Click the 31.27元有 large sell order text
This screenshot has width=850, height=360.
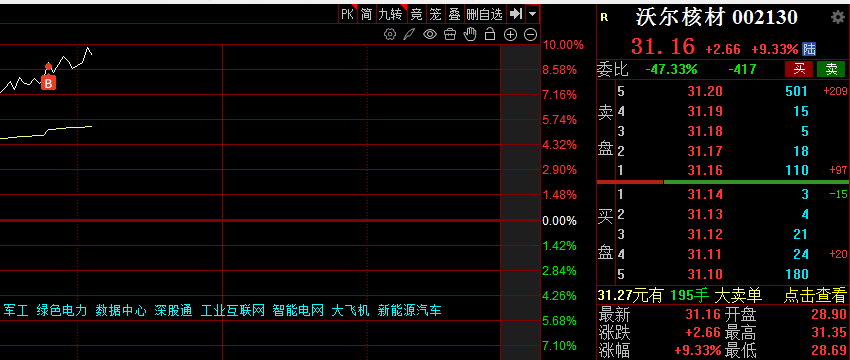[630, 295]
